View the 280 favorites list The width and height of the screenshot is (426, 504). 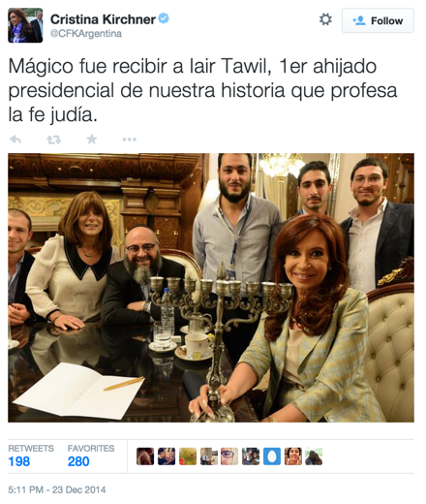point(91,457)
